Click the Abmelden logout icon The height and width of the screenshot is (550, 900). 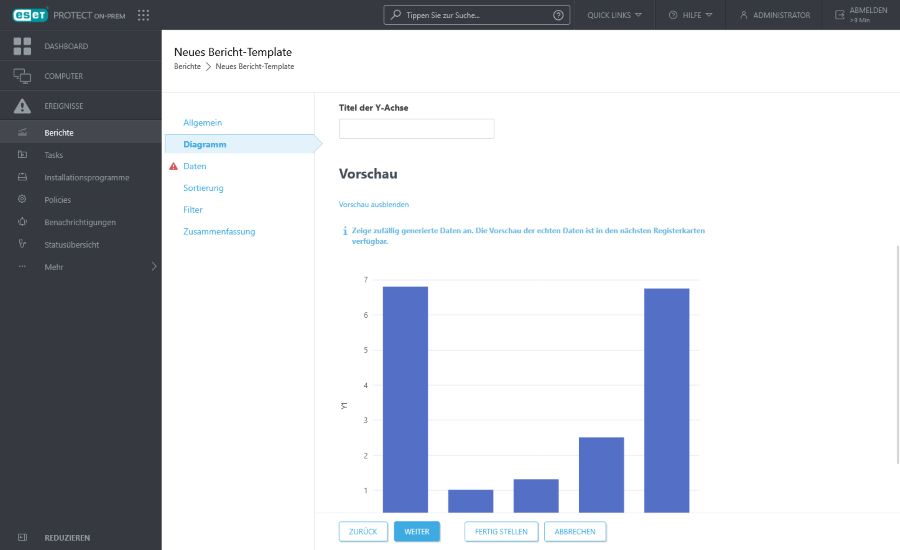point(839,15)
